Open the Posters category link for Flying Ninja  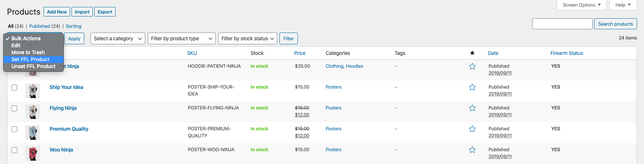[x=333, y=108]
